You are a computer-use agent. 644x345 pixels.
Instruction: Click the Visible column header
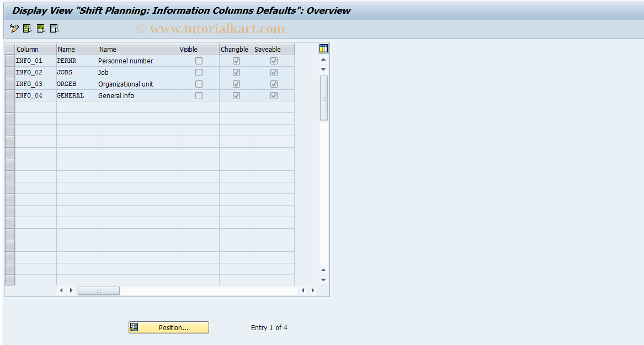[x=199, y=49]
